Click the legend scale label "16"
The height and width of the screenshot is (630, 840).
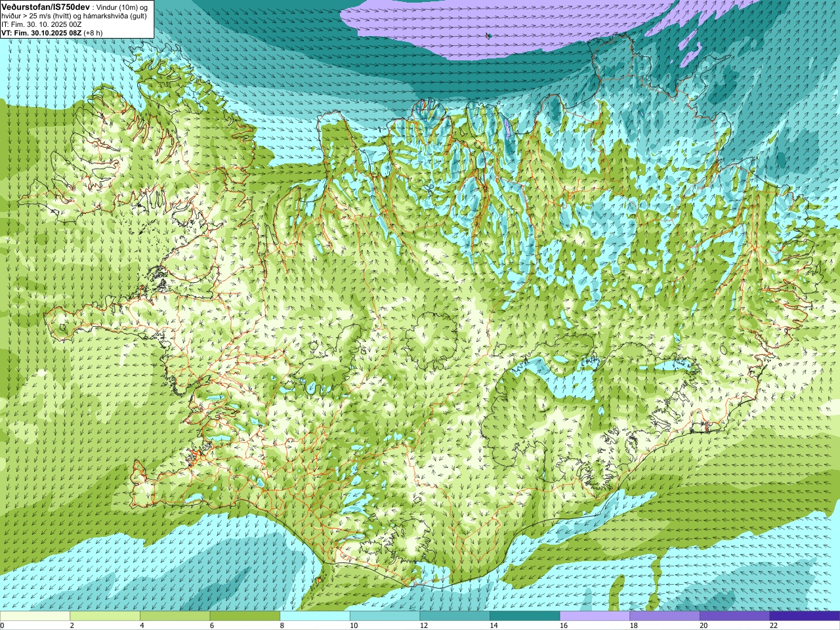click(564, 626)
